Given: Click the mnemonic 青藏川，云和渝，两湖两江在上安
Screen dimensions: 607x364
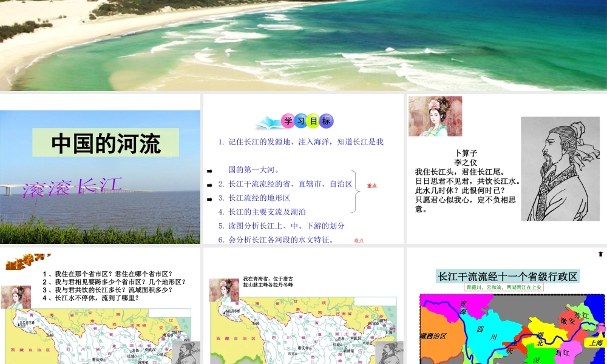Looking at the screenshot, I should click(x=504, y=288).
